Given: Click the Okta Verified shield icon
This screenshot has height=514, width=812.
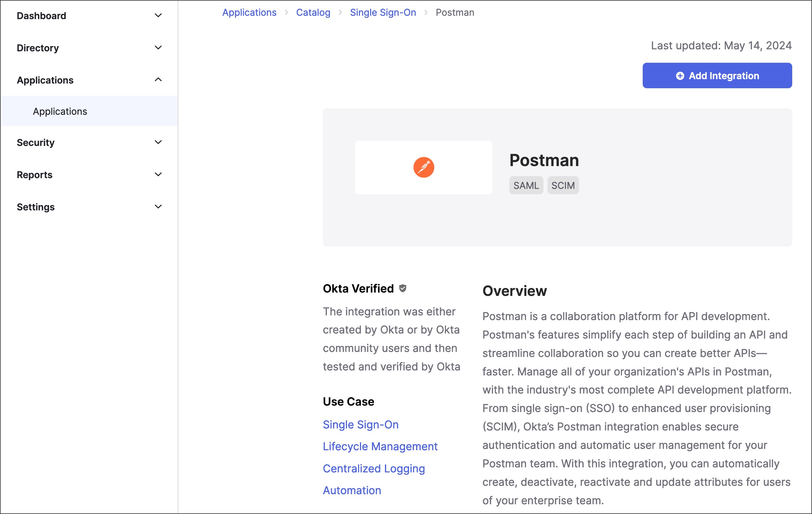Looking at the screenshot, I should (403, 288).
